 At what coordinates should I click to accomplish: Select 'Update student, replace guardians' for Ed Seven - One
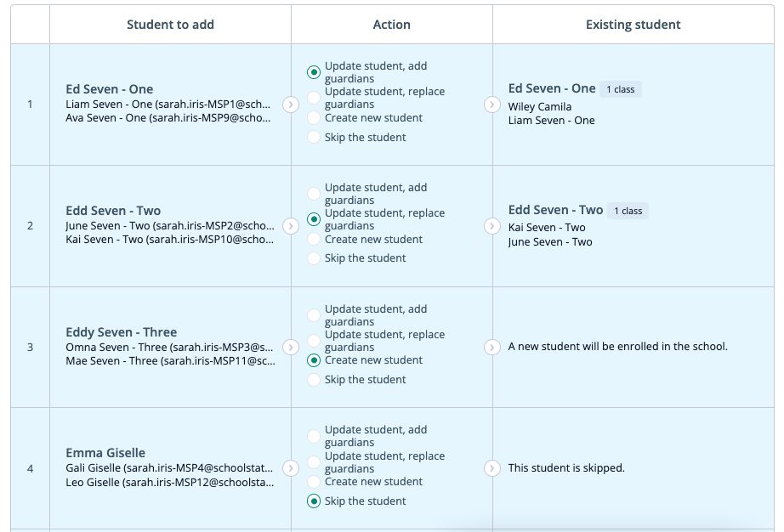point(314,98)
